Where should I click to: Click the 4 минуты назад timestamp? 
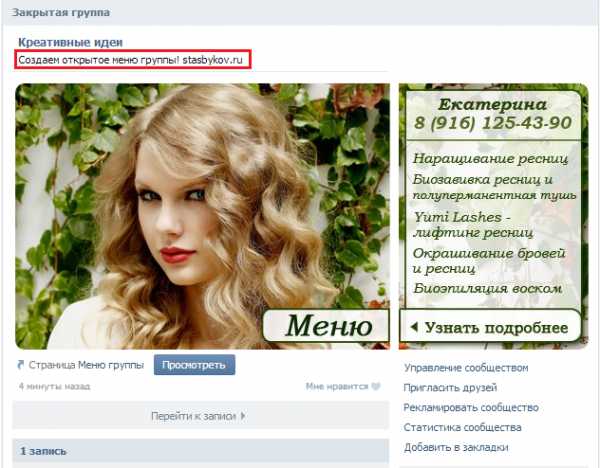54,386
